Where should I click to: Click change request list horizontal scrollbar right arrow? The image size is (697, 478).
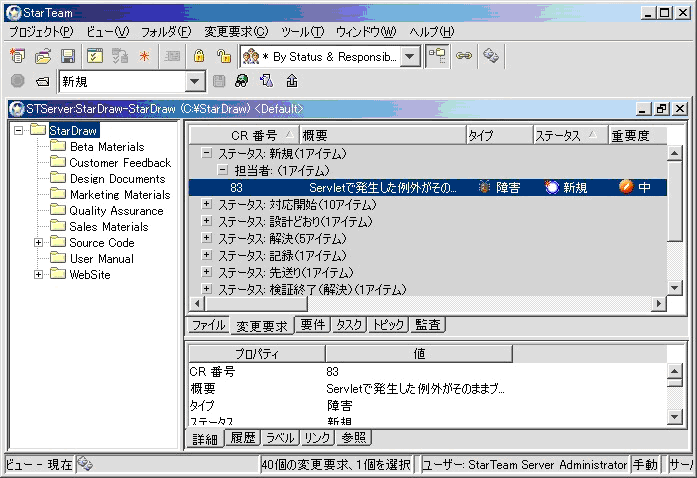point(659,303)
